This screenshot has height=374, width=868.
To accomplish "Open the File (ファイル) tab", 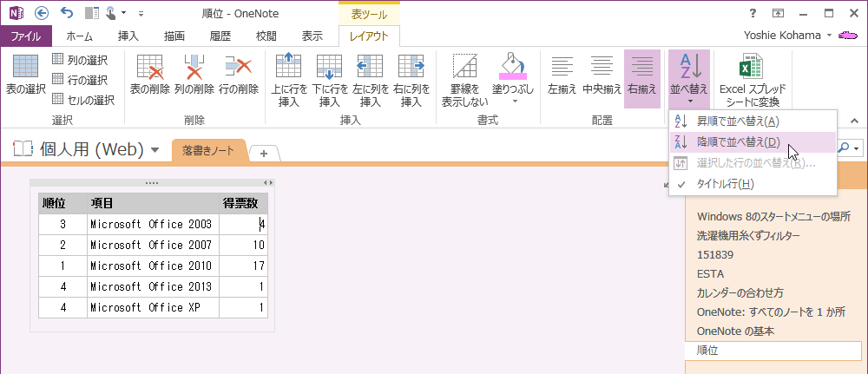I will (26, 36).
